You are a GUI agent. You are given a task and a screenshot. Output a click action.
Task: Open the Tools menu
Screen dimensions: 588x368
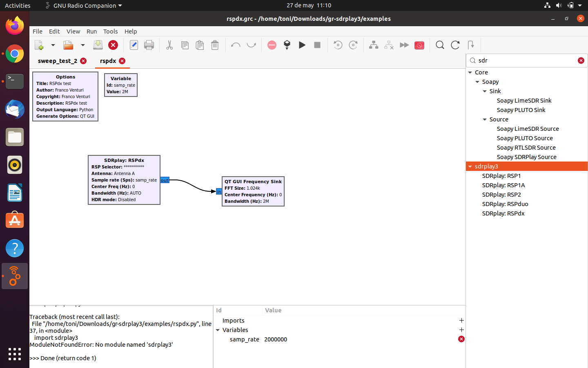click(110, 31)
